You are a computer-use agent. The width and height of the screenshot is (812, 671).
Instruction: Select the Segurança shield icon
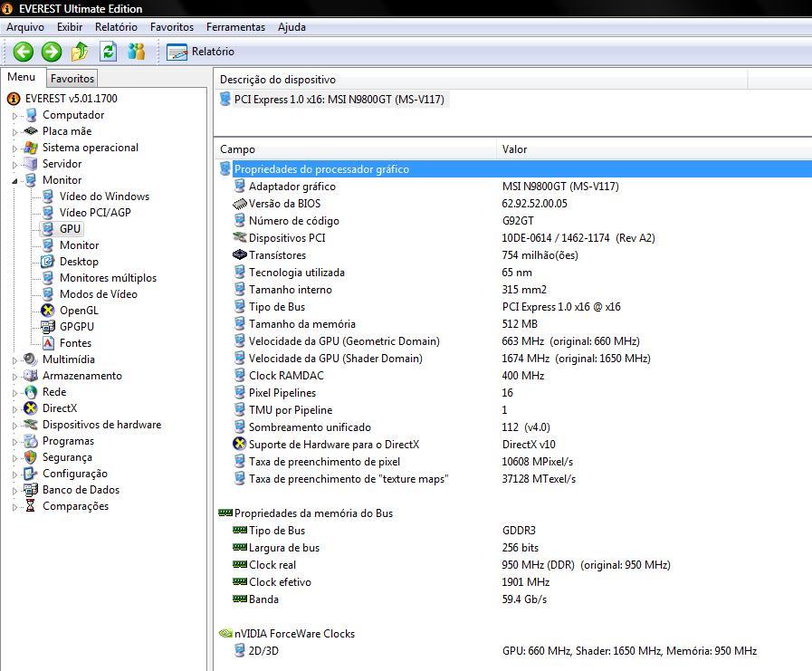pyautogui.click(x=31, y=457)
